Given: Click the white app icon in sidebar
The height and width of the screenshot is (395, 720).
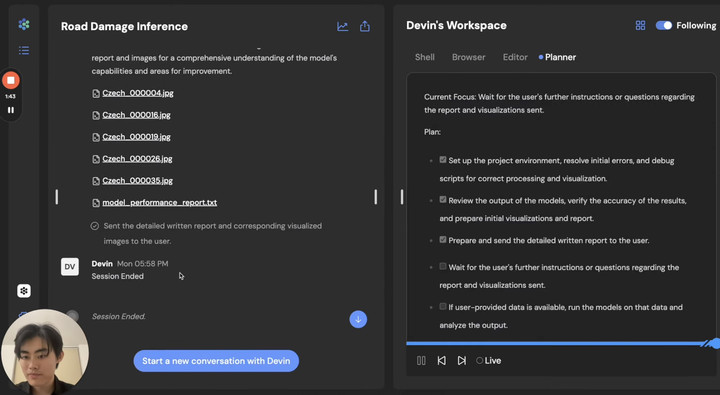Looking at the screenshot, I should [x=24, y=291].
